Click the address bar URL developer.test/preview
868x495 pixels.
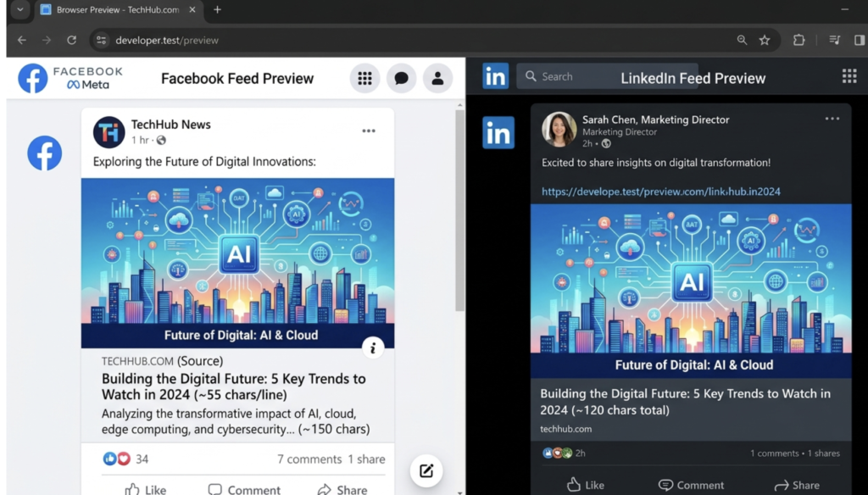(x=167, y=41)
